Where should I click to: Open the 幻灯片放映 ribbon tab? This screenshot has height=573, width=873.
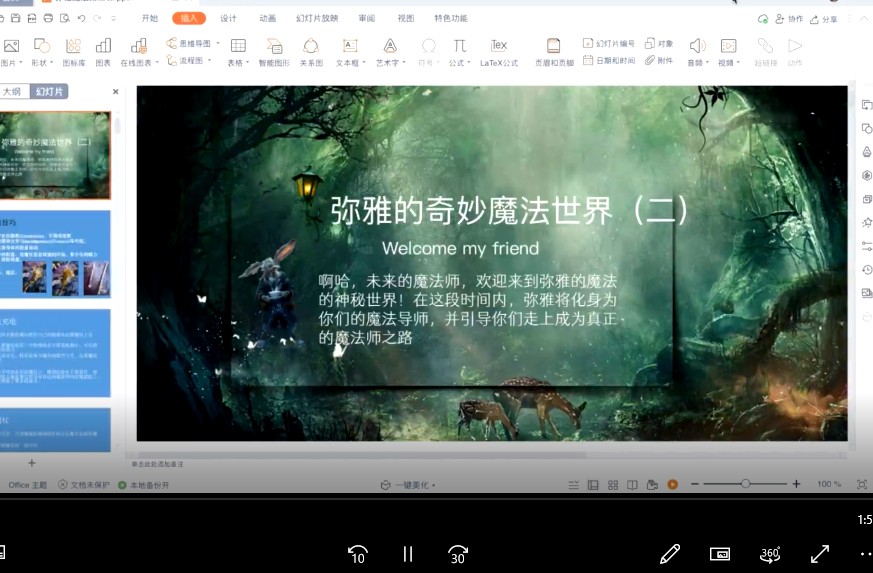317,18
